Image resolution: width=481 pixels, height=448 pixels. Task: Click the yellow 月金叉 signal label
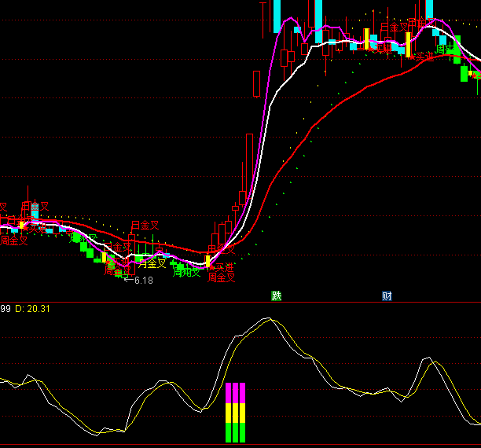(x=152, y=264)
